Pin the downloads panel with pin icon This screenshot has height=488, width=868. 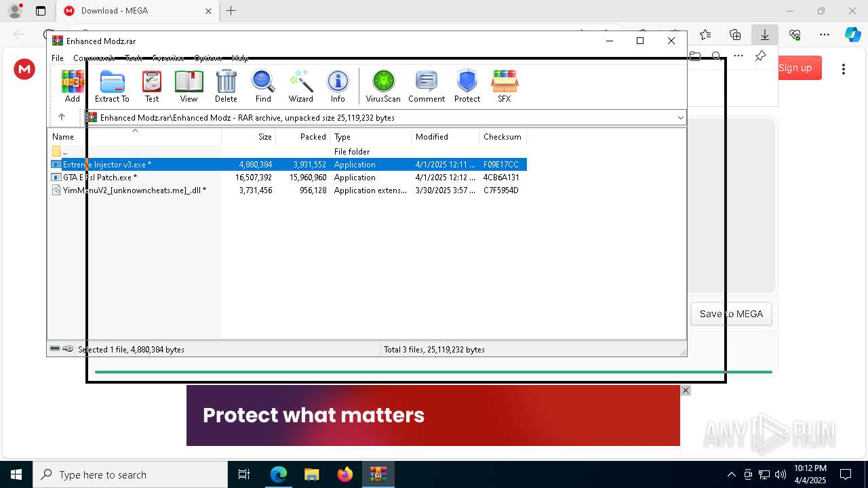[x=760, y=56]
